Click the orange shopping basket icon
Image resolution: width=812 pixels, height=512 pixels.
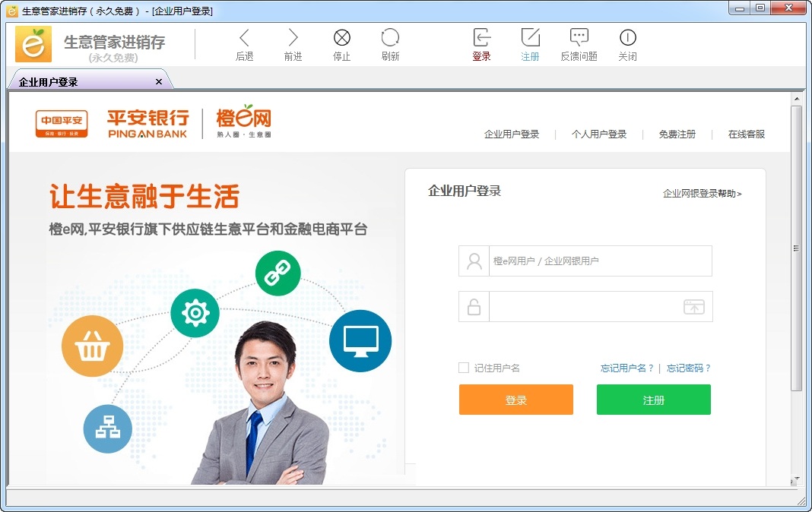tap(92, 346)
